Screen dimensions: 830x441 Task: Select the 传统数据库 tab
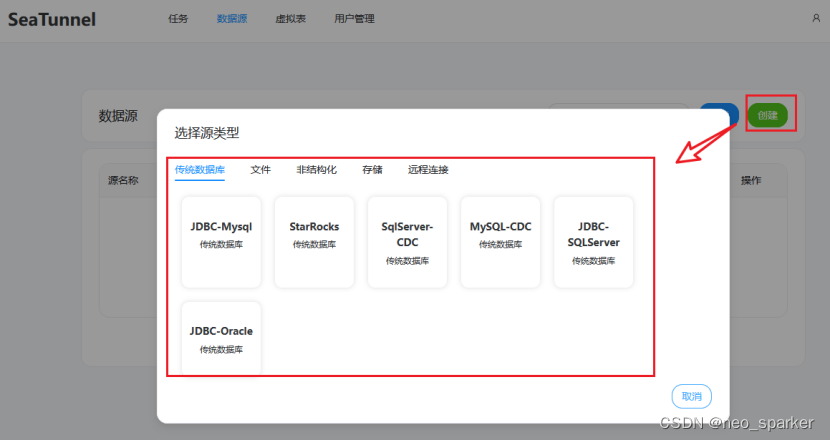pos(200,170)
